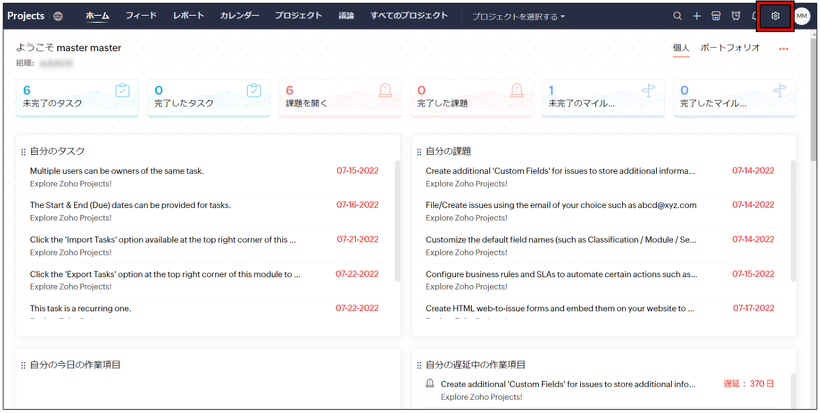
Task: Select the 個人 view tab
Action: 681,48
